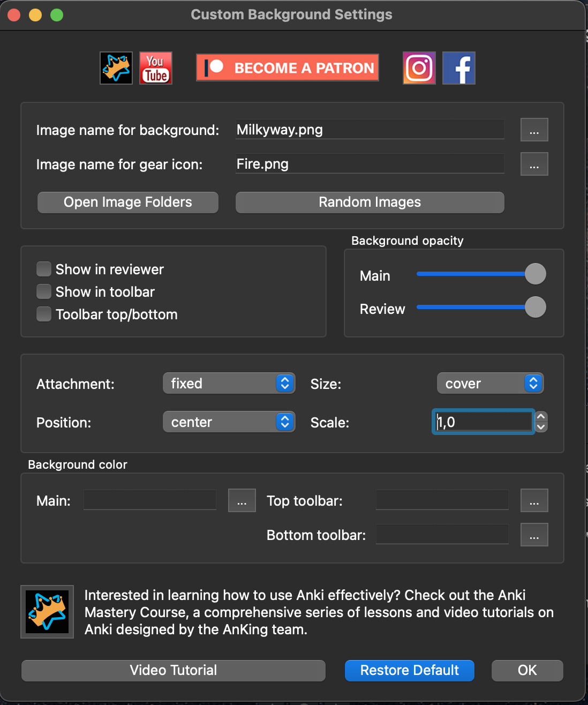Browse for gear icon image file
This screenshot has width=588, height=705.
click(534, 164)
